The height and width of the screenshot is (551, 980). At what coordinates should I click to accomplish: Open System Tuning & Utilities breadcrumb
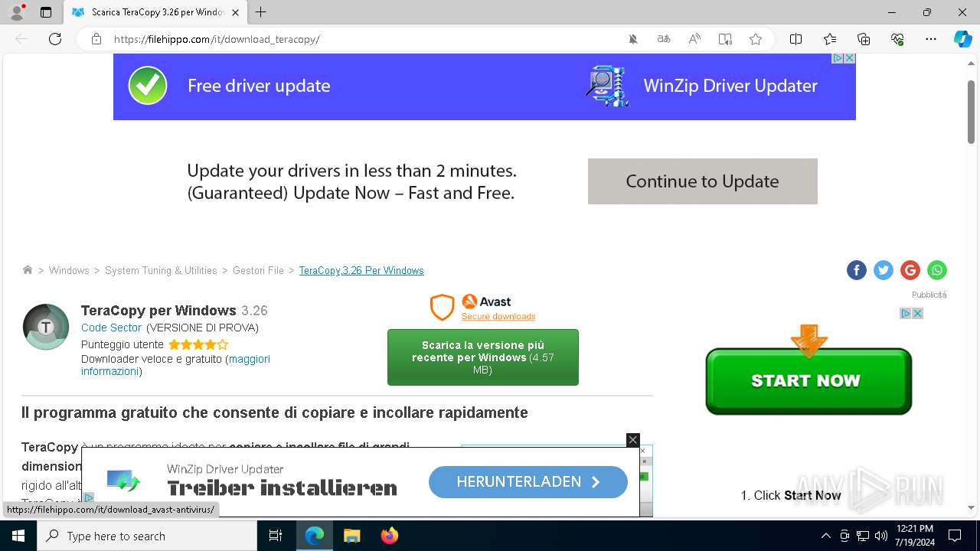pyautogui.click(x=161, y=271)
